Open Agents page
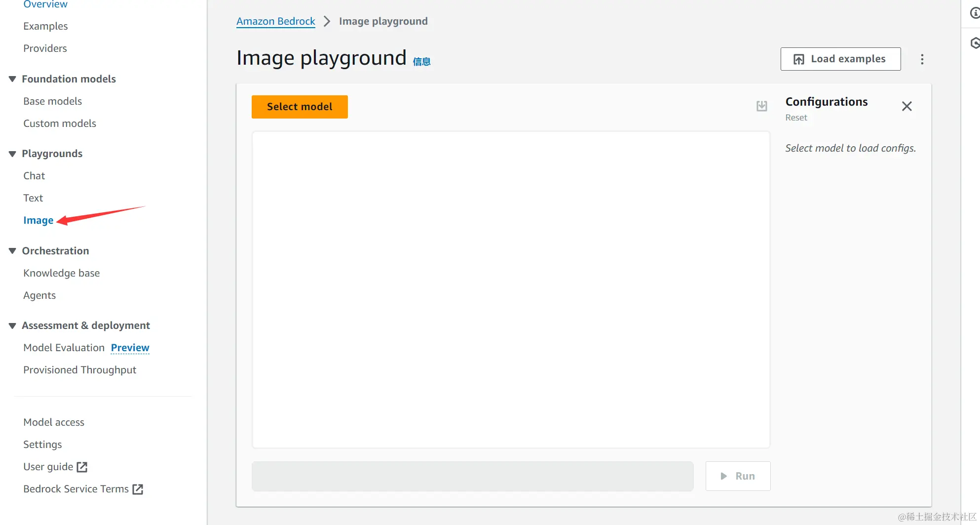 click(x=39, y=295)
